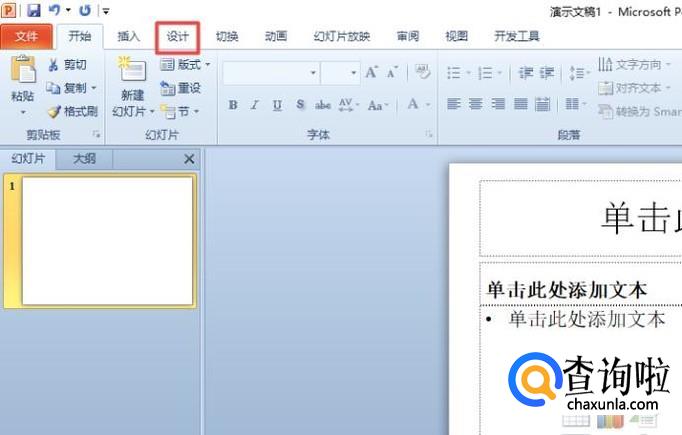
Task: Click the Increase List Level icon
Action: coord(547,73)
